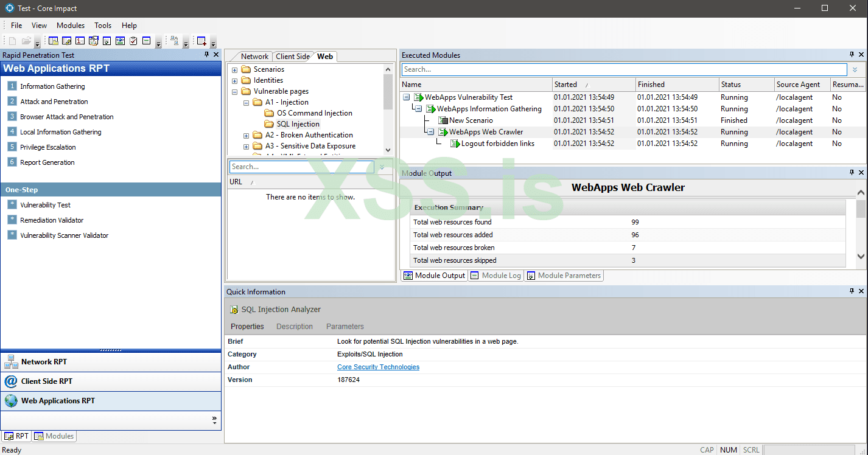The height and width of the screenshot is (455, 868).
Task: Click the toolbar icon with red plus
Action: coord(201,41)
